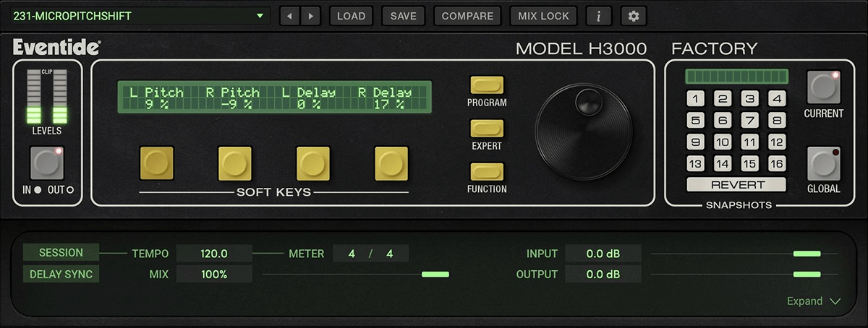Toggle the GLOBAL snapshot button
This screenshot has height=328, width=868.
click(823, 163)
